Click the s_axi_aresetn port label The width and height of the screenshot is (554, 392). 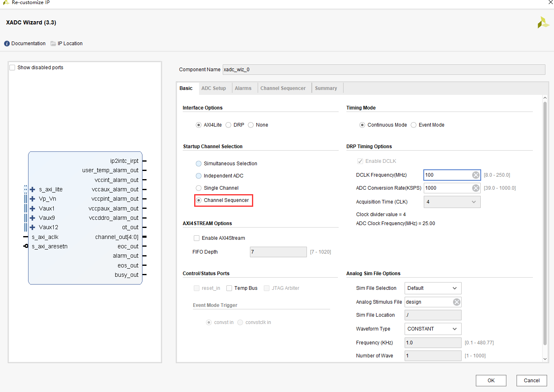[x=50, y=246]
